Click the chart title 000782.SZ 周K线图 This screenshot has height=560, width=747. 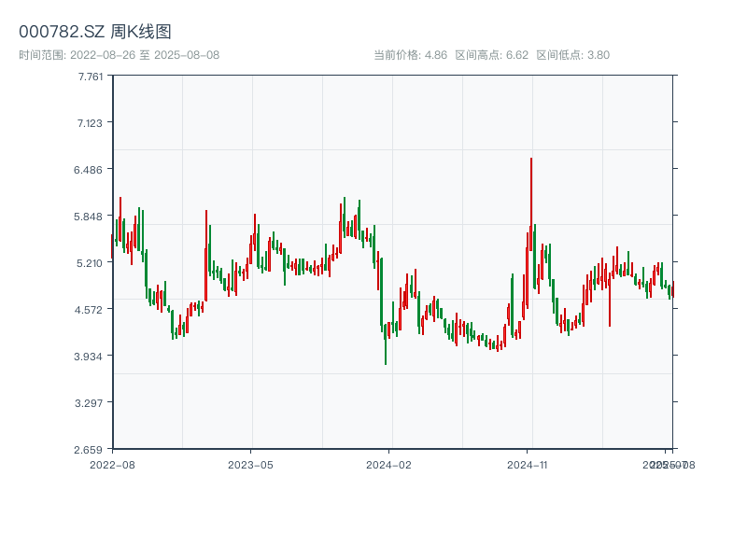click(x=95, y=32)
